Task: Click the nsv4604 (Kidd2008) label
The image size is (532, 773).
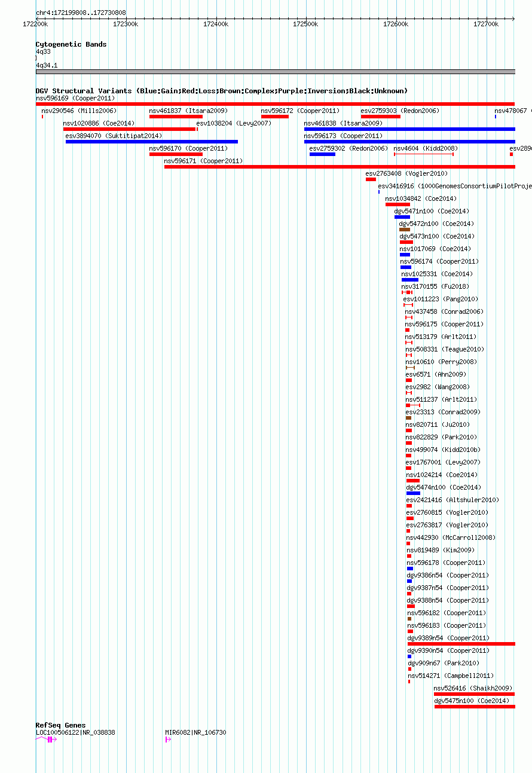Action: click(426, 148)
